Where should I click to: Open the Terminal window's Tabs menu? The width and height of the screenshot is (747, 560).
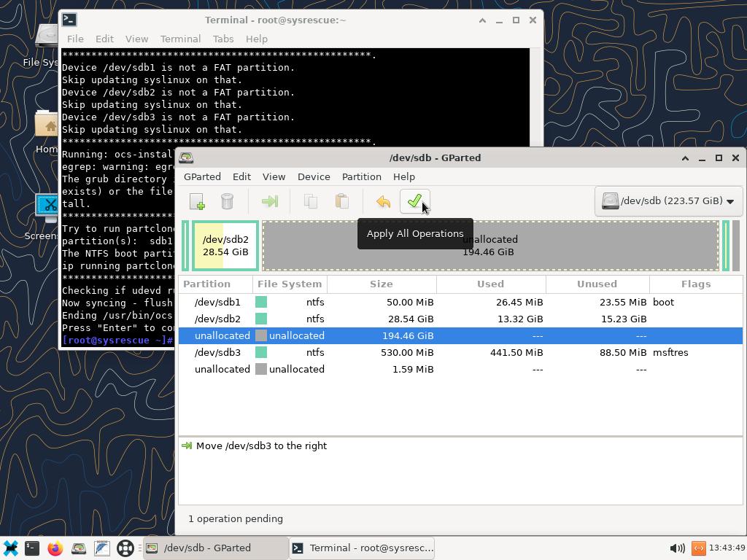[x=222, y=39]
